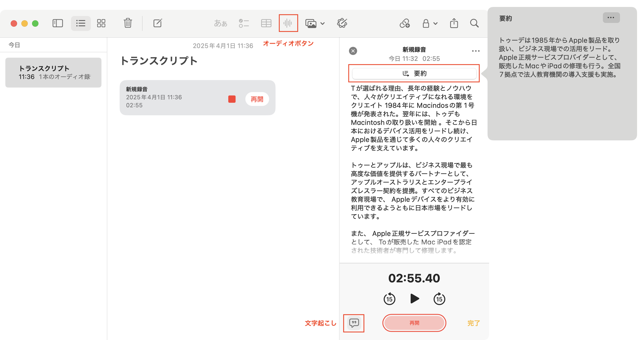Open Writing Tools (Apple Intelligence) icon
This screenshot has width=644, height=340.
[342, 23]
